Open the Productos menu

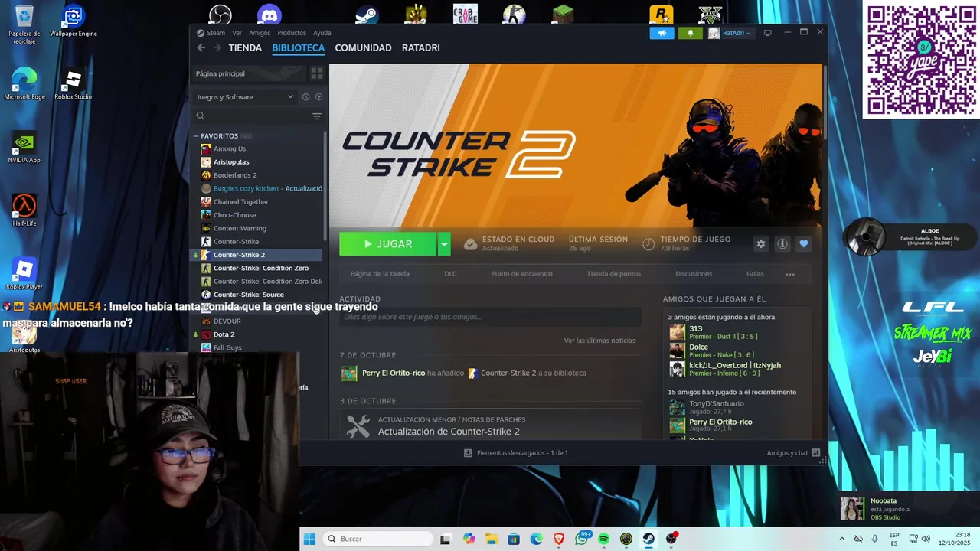point(292,33)
